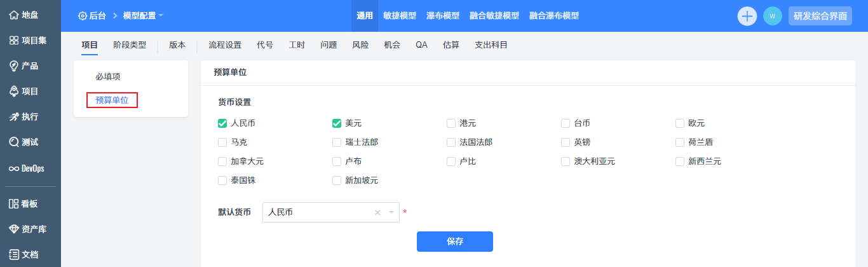Open the 研发综合界面 view switcher

pyautogui.click(x=820, y=16)
